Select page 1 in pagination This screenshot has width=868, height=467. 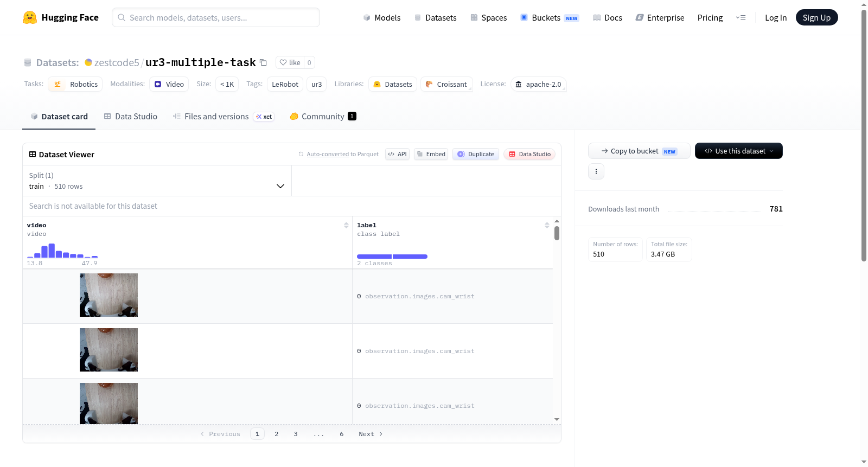coord(257,434)
